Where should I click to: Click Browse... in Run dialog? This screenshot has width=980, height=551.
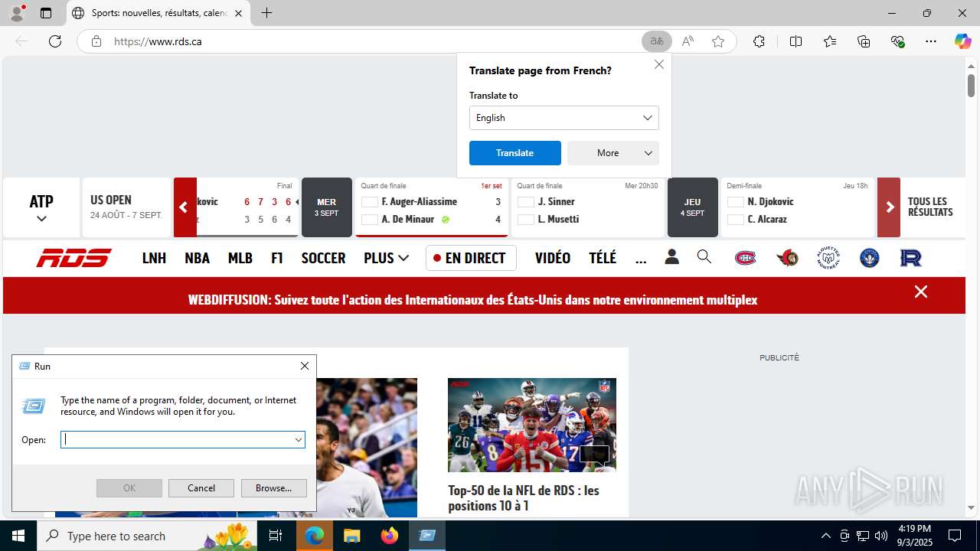click(274, 488)
